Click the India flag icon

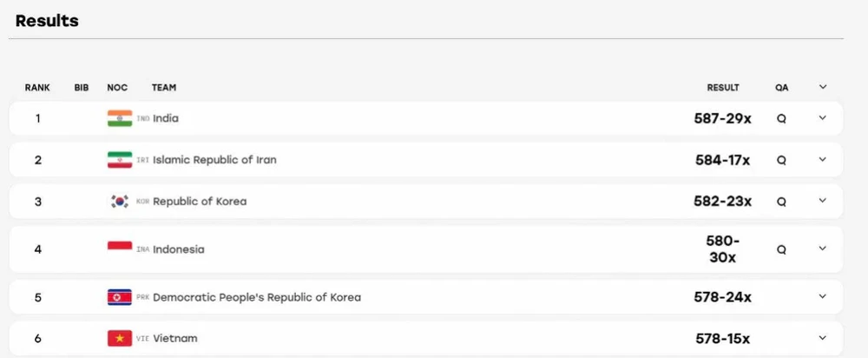[120, 118]
